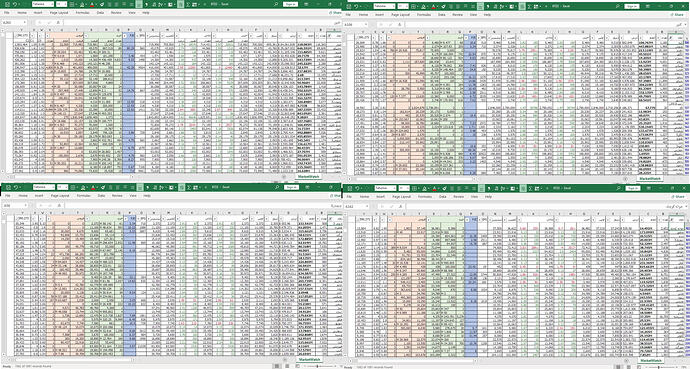This screenshot has width=690, height=369.
Task: Open Page Layout tab in top-right window
Action: [400, 15]
